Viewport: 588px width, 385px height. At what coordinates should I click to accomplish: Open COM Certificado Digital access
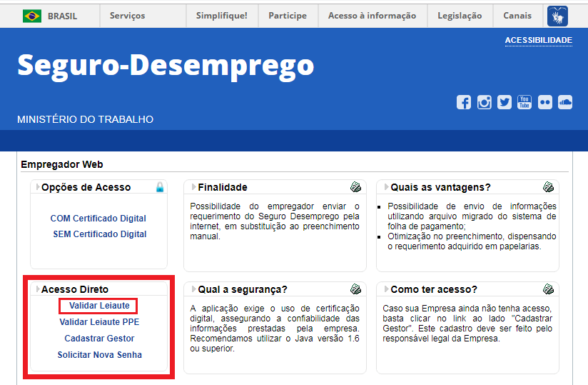click(x=98, y=219)
